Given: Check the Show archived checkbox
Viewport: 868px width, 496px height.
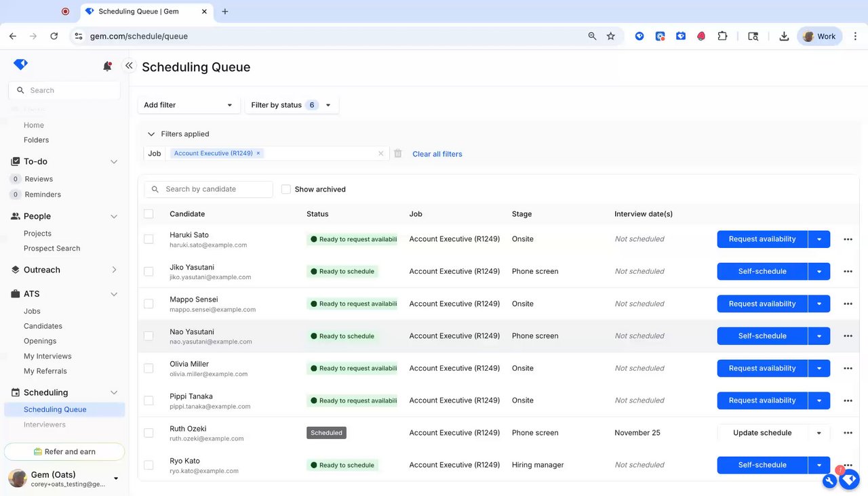Looking at the screenshot, I should click(286, 190).
